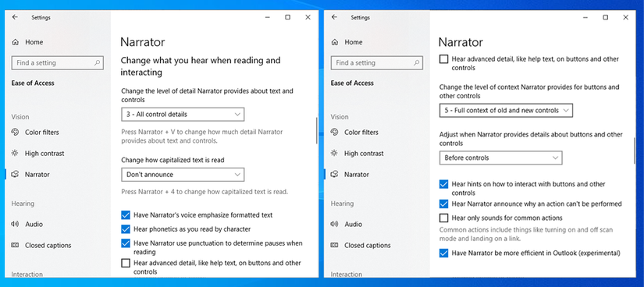This screenshot has width=644, height=287.
Task: Click Audio speaker icon in right window
Action: click(x=335, y=224)
